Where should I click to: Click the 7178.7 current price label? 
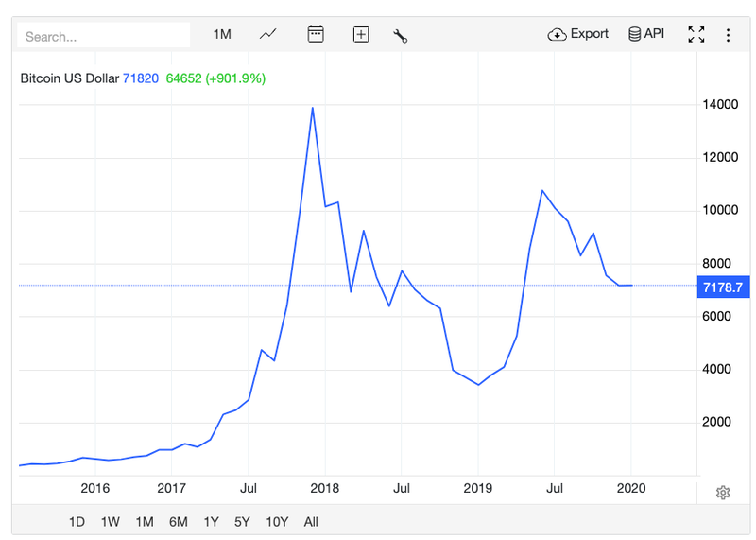click(723, 287)
